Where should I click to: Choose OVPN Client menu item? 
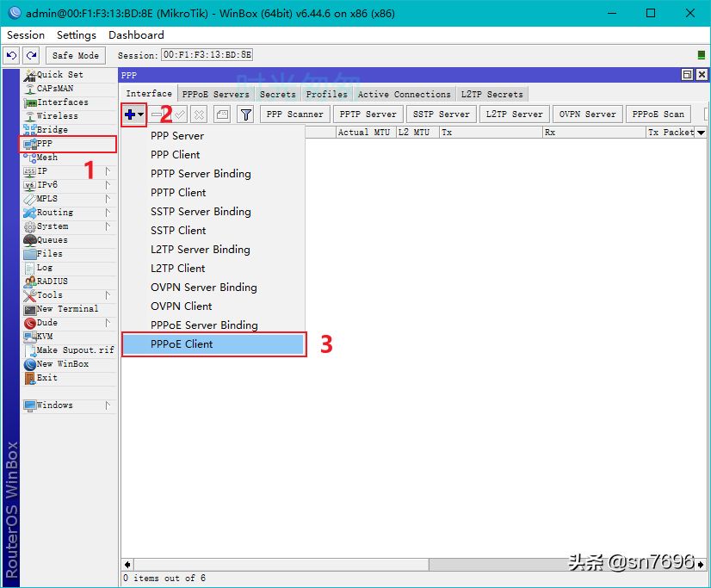[x=213, y=306]
